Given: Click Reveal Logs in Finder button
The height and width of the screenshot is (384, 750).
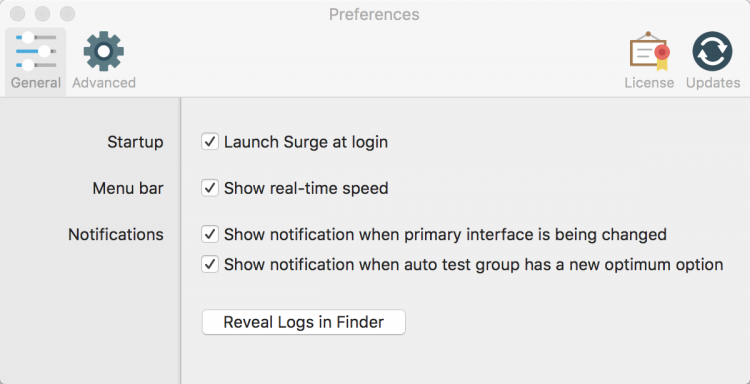Looking at the screenshot, I should [x=304, y=322].
